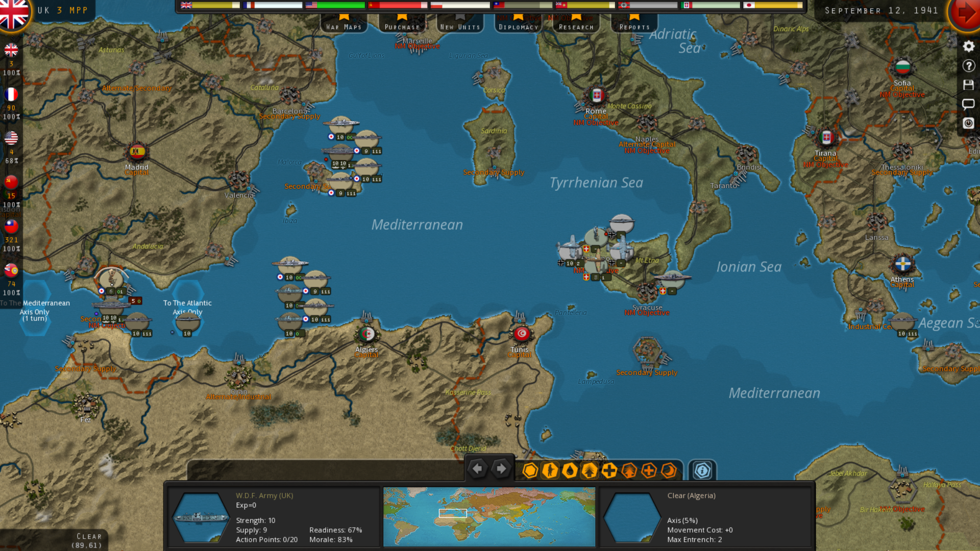Click the blue information hexagon icon
Image resolution: width=980 pixels, height=551 pixels.
702,470
